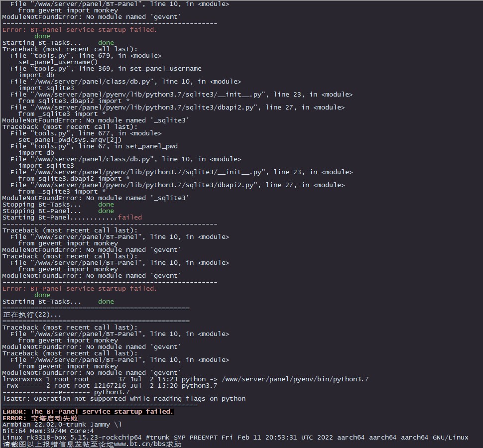Click the hostname 'rk3318-box'
This screenshot has width=483, height=448.
[46, 438]
